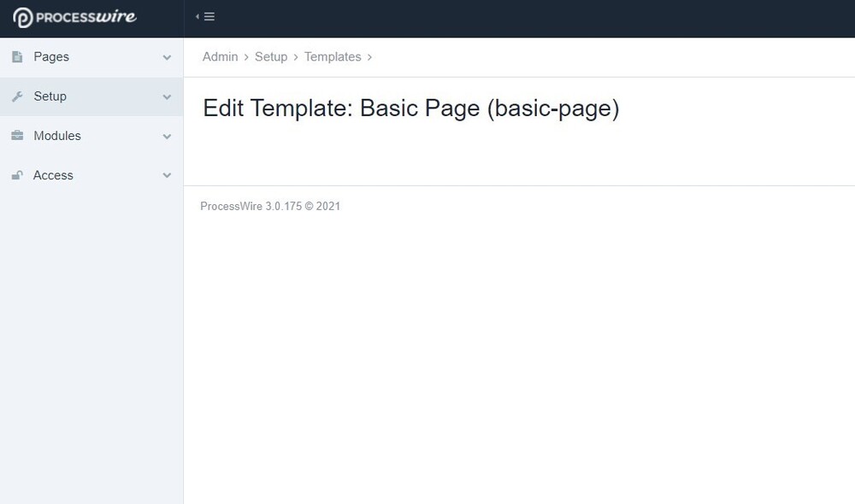Click the open padlock icon beside Access

click(17, 174)
